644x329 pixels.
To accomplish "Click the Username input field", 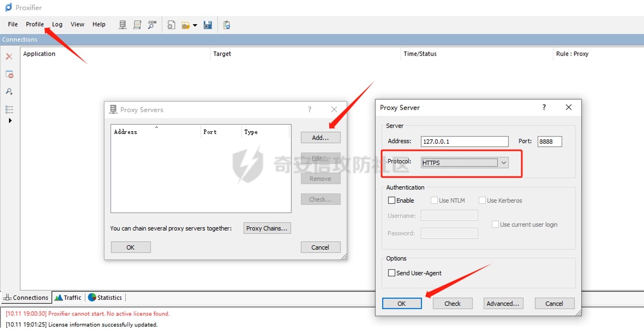I will (449, 215).
